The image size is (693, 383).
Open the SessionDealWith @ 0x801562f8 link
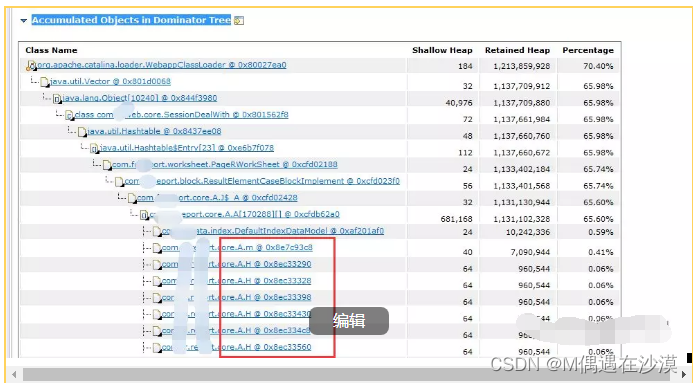click(x=181, y=114)
